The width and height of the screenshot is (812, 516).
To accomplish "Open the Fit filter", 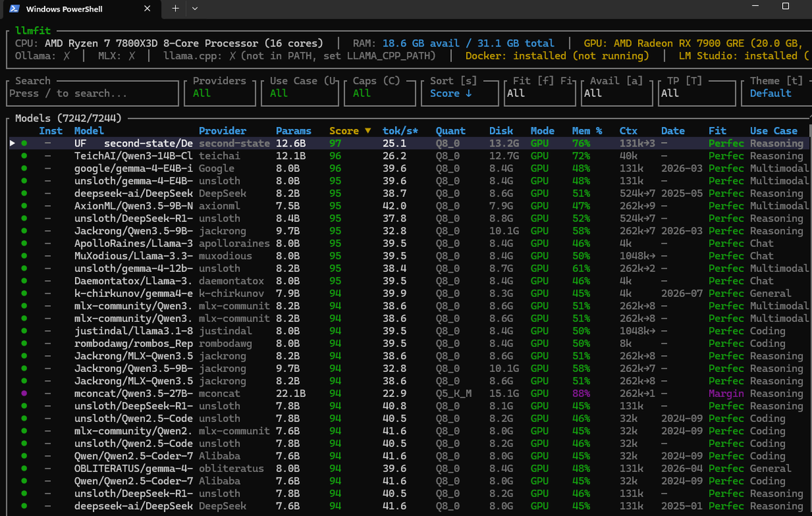I will pos(539,93).
